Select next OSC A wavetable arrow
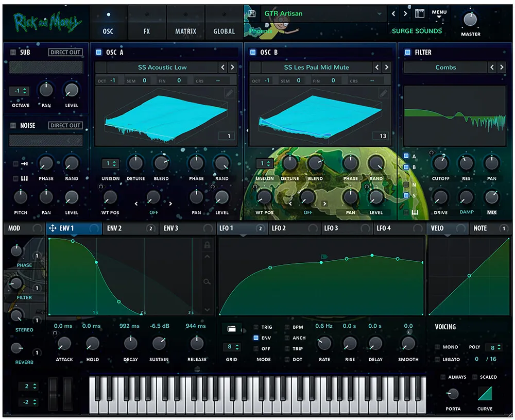 (x=233, y=68)
